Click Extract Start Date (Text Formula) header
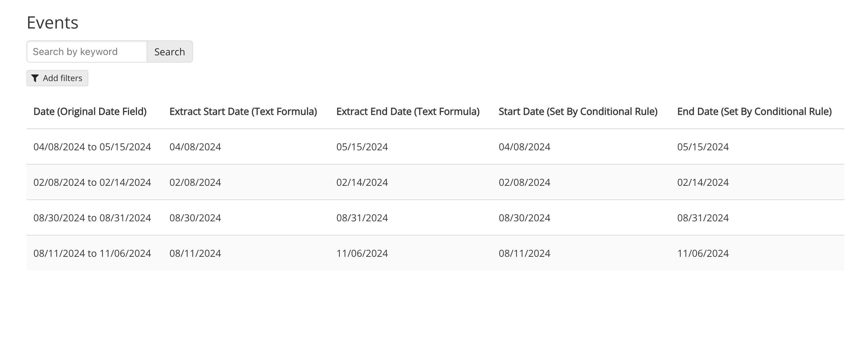 (243, 112)
